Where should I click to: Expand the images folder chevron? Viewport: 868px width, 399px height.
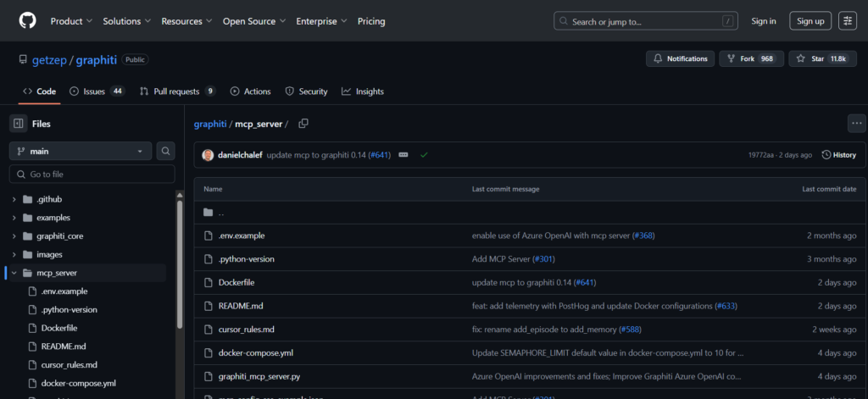(14, 254)
